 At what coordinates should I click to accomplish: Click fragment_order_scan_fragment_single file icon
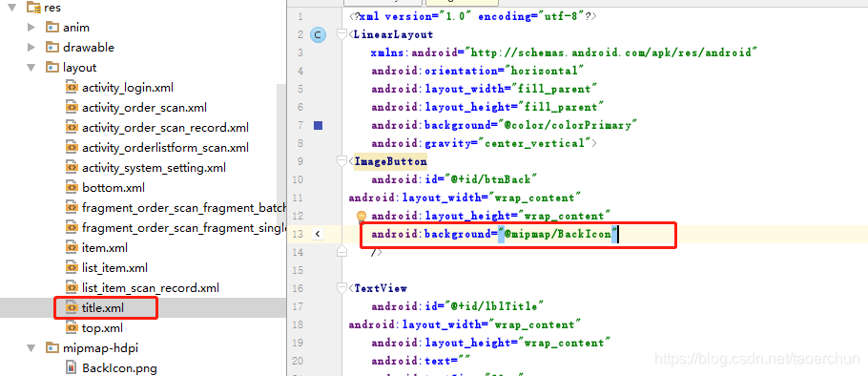(72, 227)
